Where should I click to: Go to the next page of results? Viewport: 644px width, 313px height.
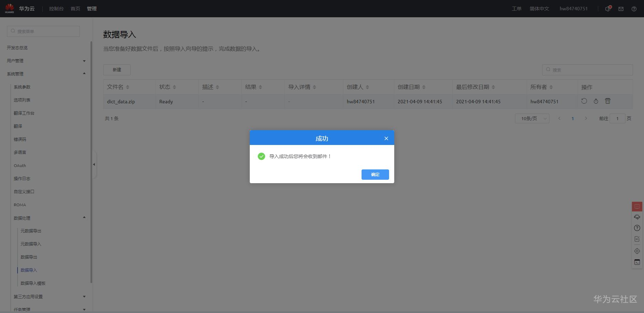586,118
